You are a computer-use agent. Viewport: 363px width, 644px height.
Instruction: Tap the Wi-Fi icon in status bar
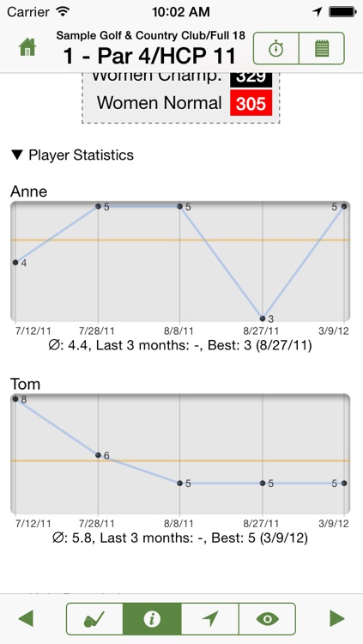click(x=63, y=11)
